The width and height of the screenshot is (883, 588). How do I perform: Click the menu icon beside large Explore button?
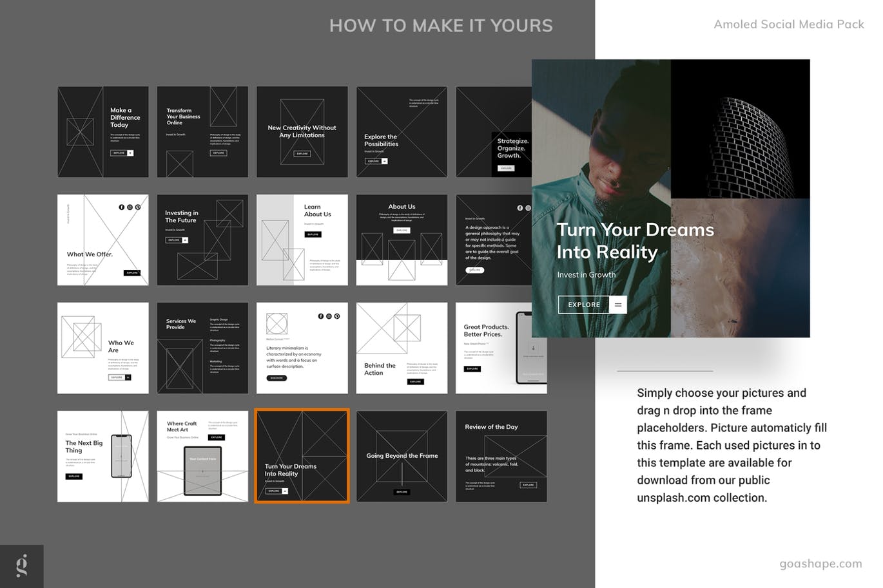coord(617,305)
